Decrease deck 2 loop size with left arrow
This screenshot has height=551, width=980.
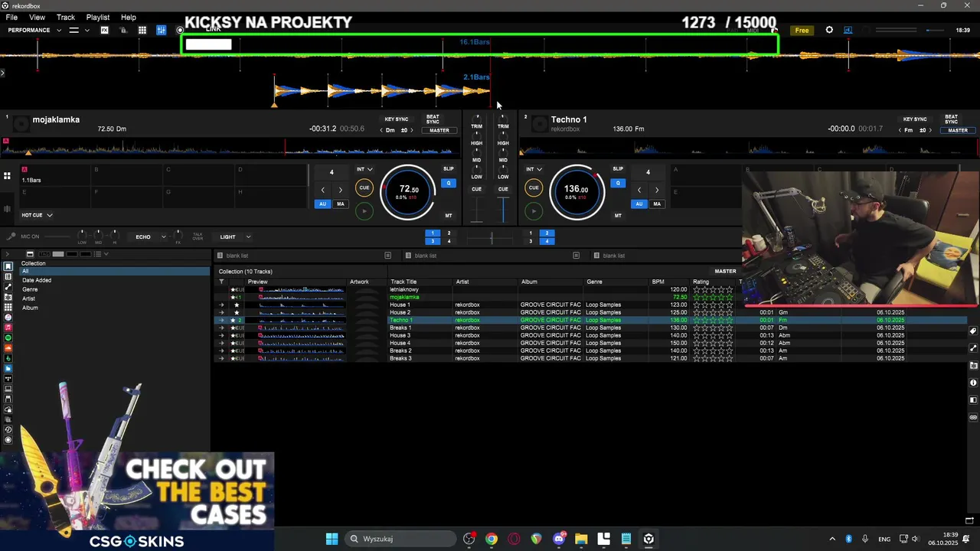click(639, 190)
